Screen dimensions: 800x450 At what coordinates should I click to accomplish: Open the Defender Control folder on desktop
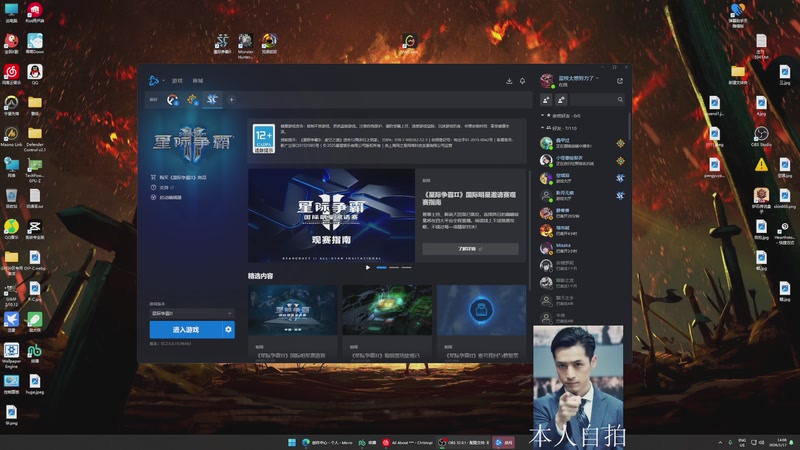35,139
